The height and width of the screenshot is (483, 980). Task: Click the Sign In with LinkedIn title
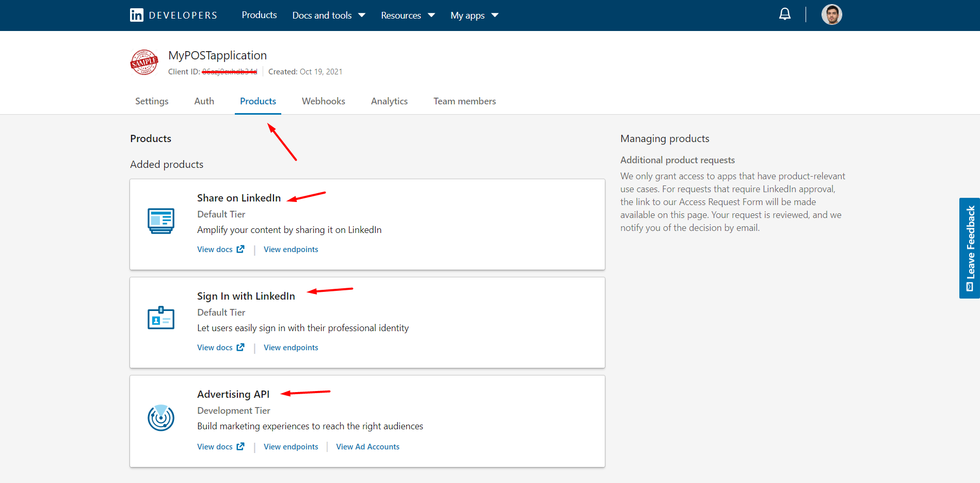246,296
